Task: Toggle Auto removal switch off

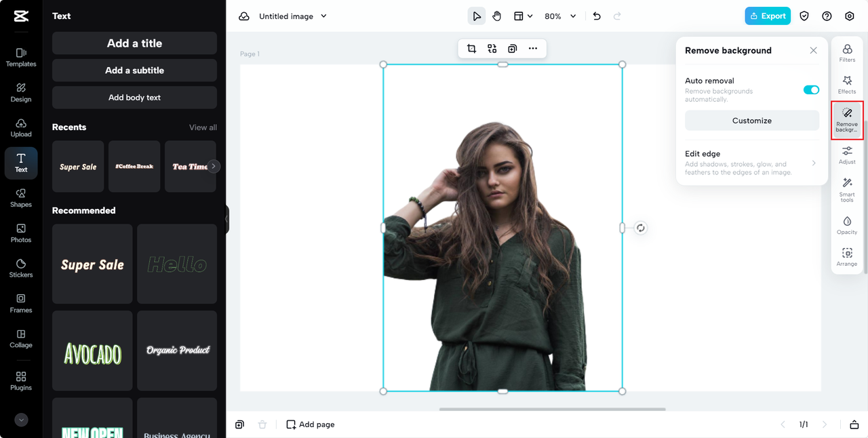Action: tap(811, 89)
